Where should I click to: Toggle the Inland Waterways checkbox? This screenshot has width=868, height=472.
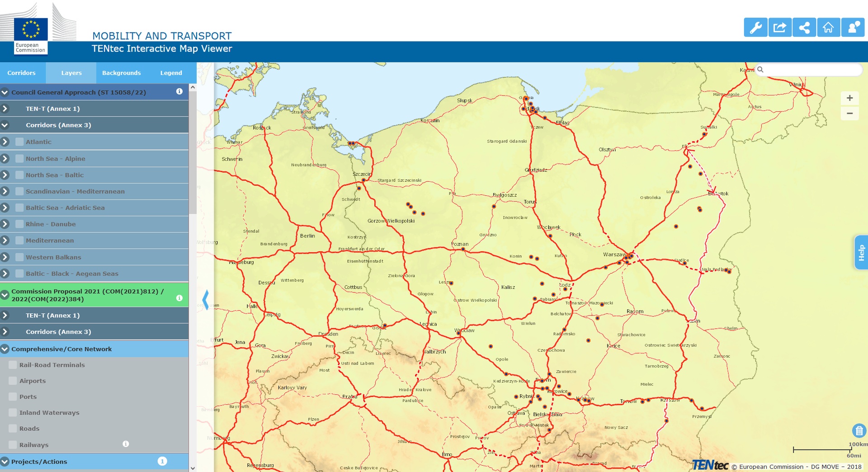coord(13,412)
